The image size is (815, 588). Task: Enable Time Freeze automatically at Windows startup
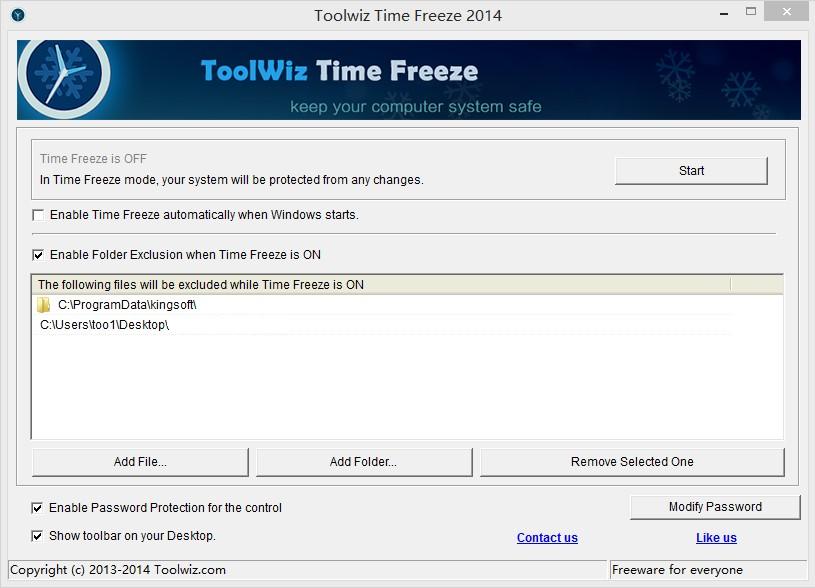tap(39, 215)
